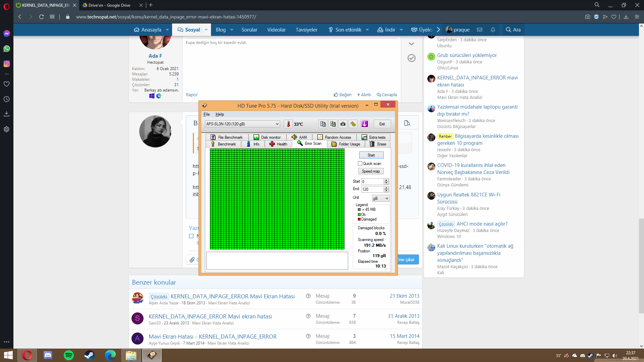Open Spotify from the Windows taskbar
Image resolution: width=644 pixels, height=362 pixels.
[x=69, y=355]
